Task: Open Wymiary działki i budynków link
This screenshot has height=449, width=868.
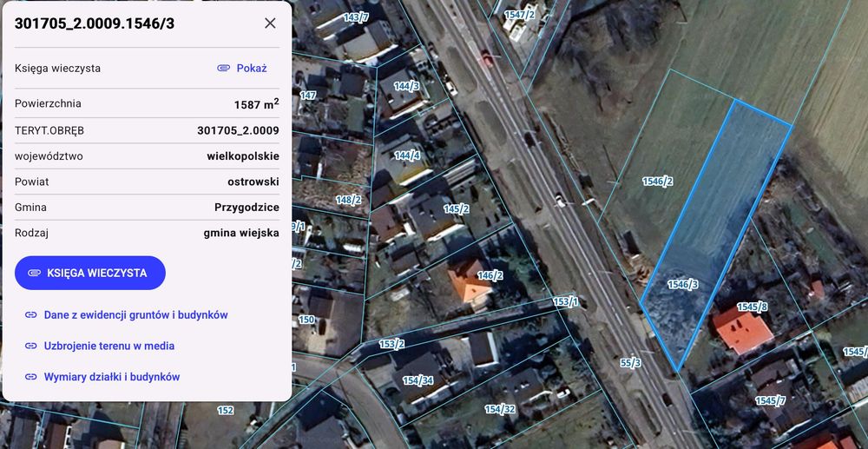Action: tap(112, 377)
